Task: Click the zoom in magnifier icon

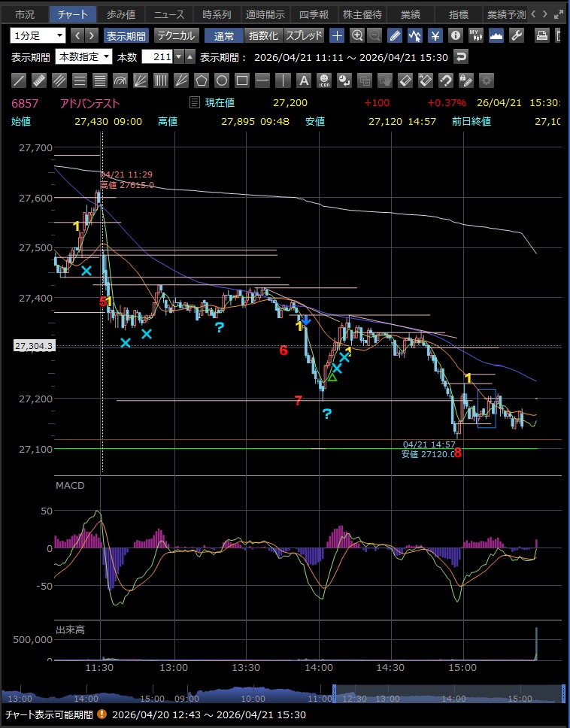Action: point(357,35)
